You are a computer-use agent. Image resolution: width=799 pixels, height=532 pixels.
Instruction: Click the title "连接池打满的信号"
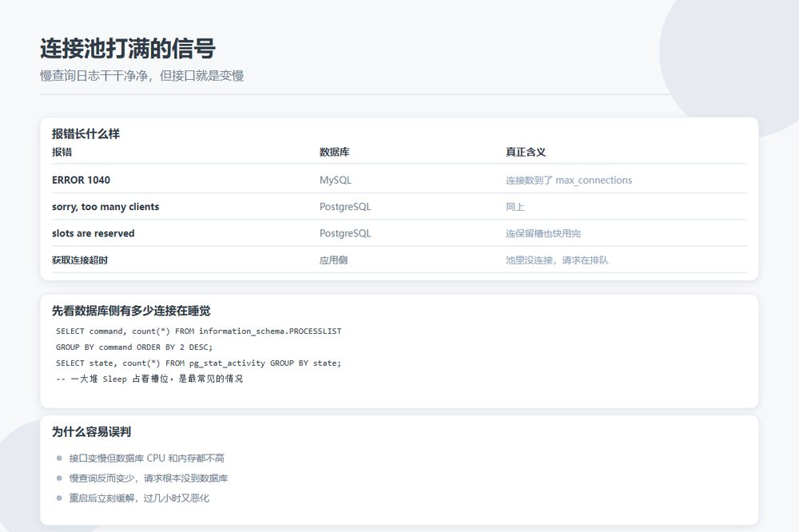click(x=127, y=49)
